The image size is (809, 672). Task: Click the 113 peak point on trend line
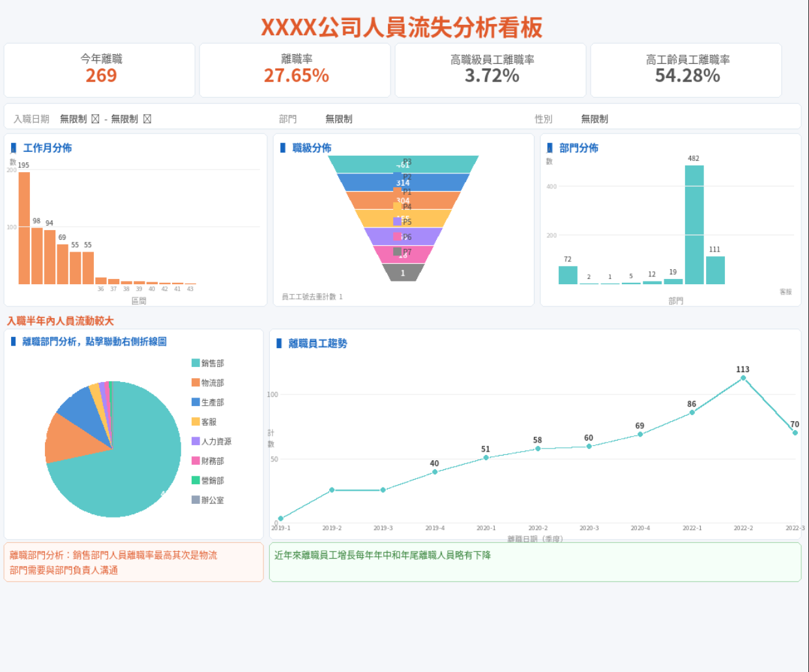click(x=743, y=378)
